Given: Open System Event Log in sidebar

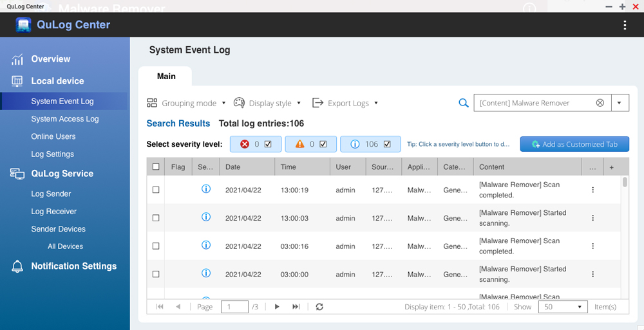Looking at the screenshot, I should coord(62,102).
